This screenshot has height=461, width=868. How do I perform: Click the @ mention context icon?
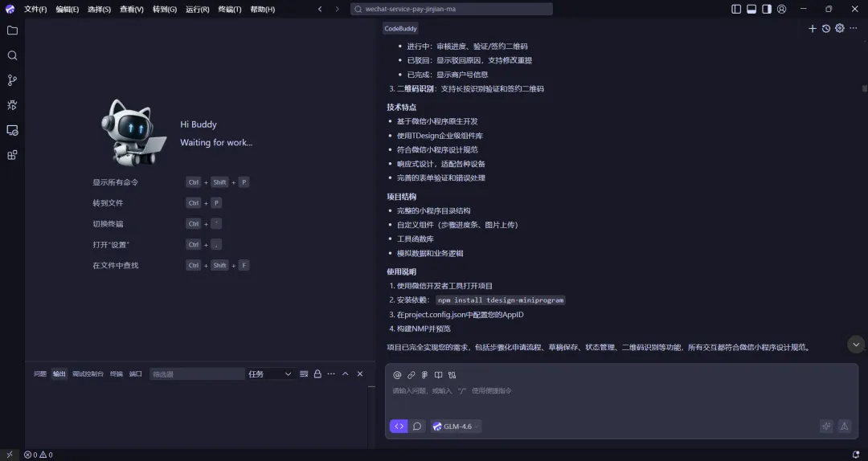(x=397, y=375)
